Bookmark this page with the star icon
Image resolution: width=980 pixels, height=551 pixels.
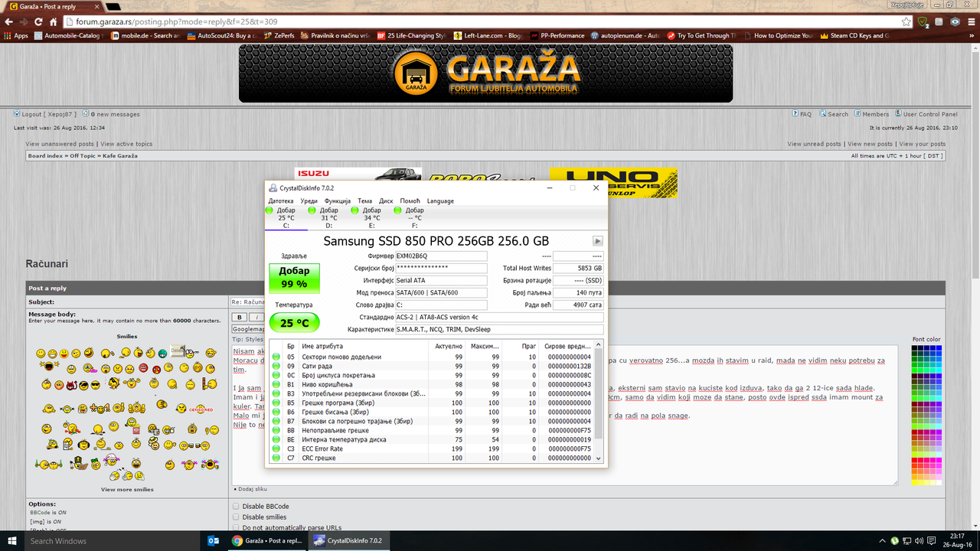tap(906, 22)
